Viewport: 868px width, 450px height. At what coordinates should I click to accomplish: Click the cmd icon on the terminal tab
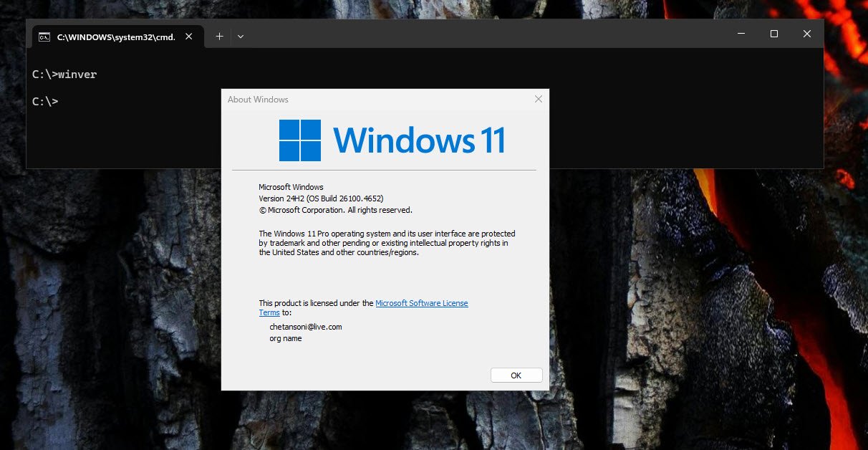click(x=44, y=37)
